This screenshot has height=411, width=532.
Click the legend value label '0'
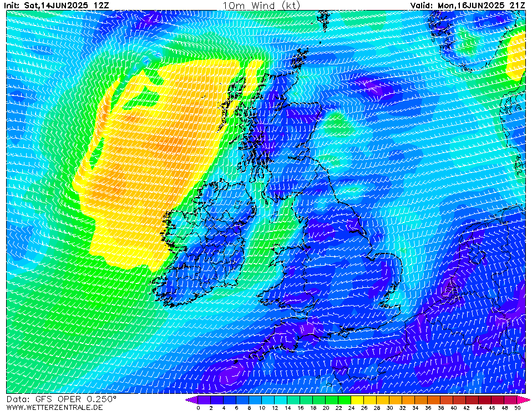coord(198,408)
